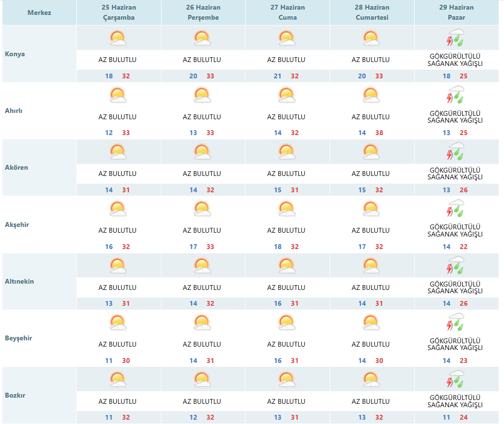Click Bozkır's weather icon for 25 Haziran Çarşamba
This screenshot has width=504, height=424.
(x=118, y=380)
